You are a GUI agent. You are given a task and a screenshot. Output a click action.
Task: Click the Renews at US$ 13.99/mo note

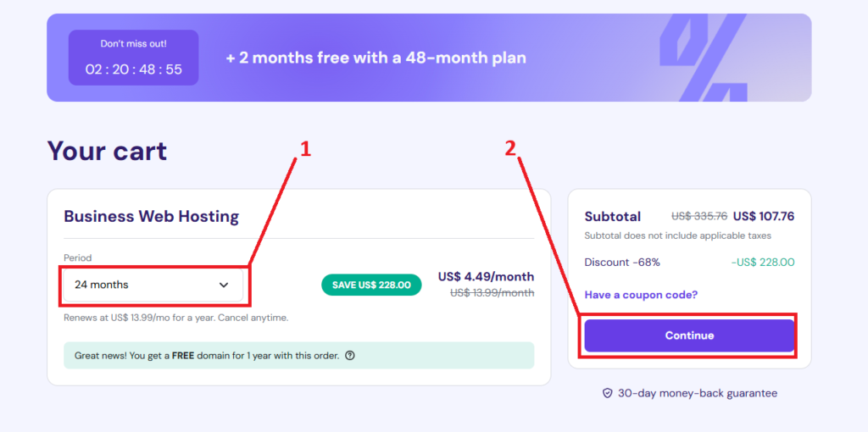pos(176,318)
